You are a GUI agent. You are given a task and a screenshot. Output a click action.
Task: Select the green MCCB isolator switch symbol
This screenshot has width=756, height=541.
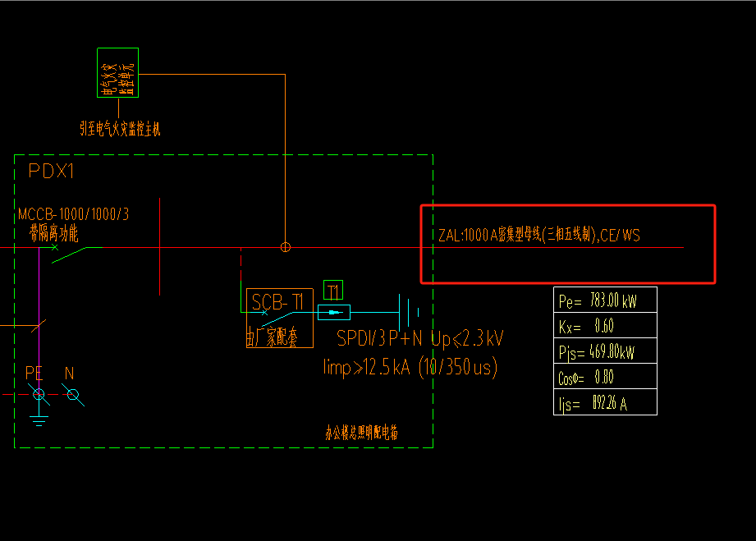click(72, 254)
